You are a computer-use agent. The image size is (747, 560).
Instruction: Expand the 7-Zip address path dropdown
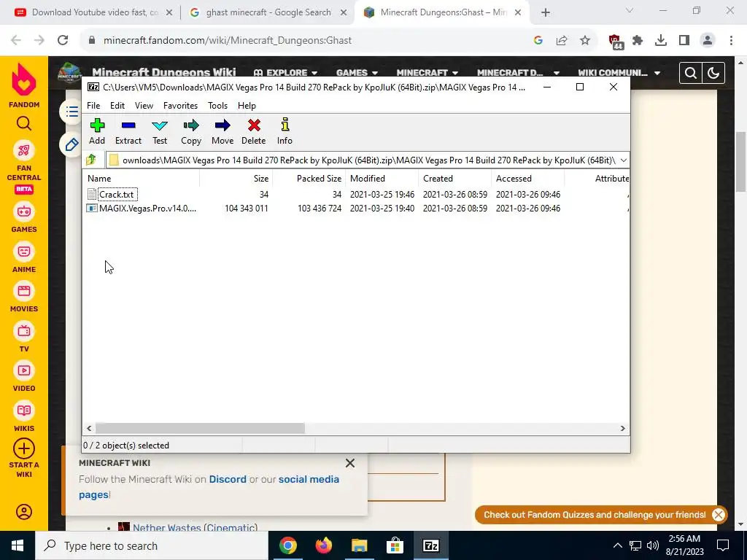pos(623,160)
